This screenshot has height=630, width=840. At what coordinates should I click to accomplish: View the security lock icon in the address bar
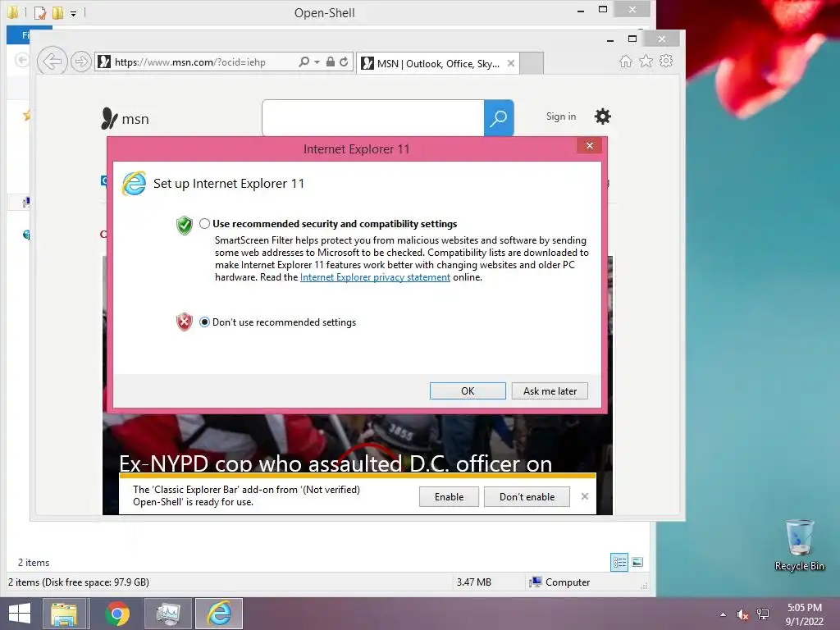point(331,62)
